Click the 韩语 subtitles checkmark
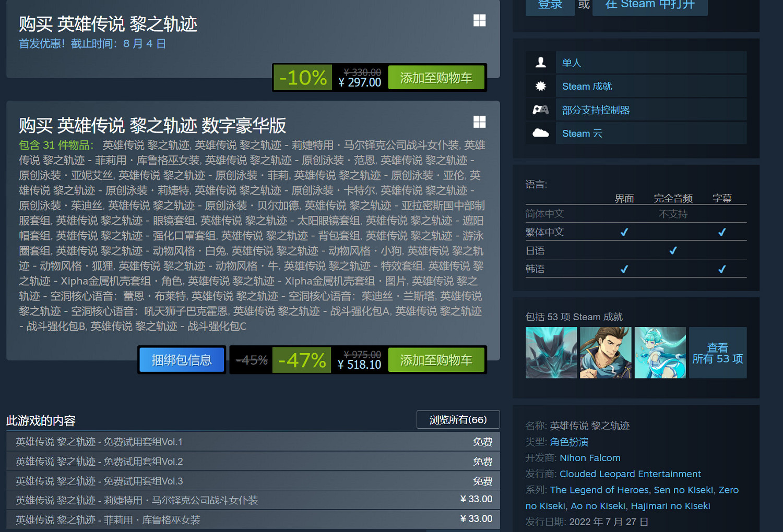The width and height of the screenshot is (783, 532). [x=722, y=269]
